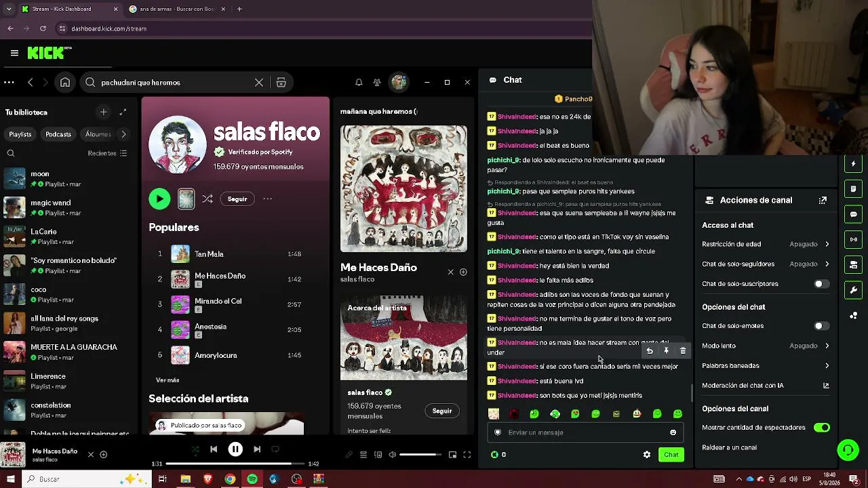Toggle Chat de solo-suscriptores
868x488 pixels.
coord(821,284)
